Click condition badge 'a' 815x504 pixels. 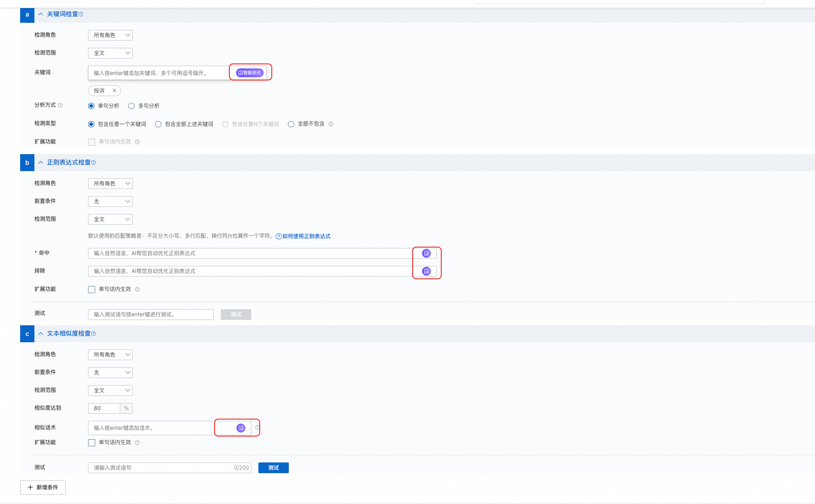pos(27,15)
